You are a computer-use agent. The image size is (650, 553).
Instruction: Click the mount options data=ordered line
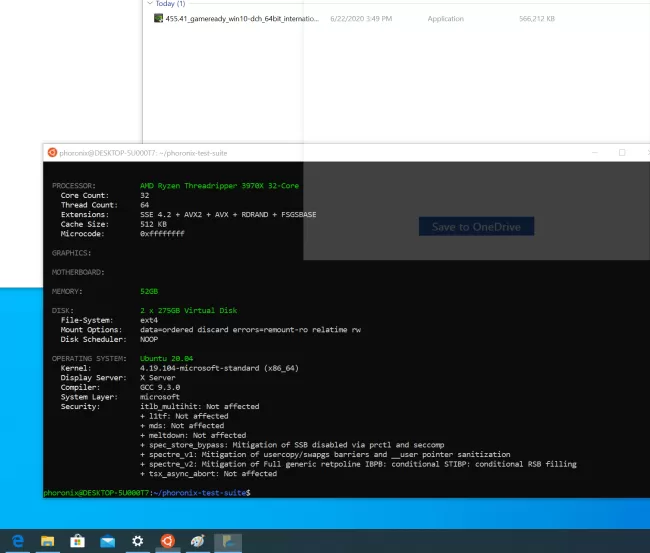[250, 330]
